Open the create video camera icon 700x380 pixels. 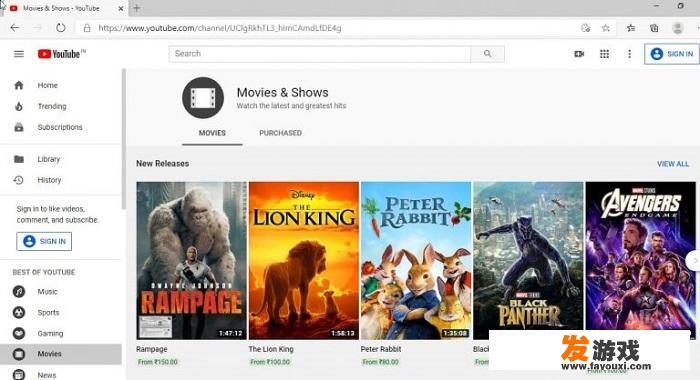click(579, 54)
